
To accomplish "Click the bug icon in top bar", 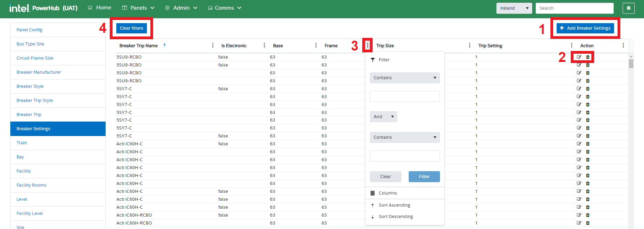I will click(629, 8).
